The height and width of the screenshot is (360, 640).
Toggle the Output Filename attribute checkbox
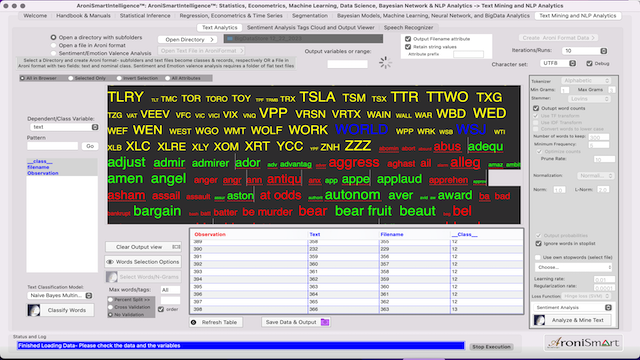pyautogui.click(x=408, y=39)
